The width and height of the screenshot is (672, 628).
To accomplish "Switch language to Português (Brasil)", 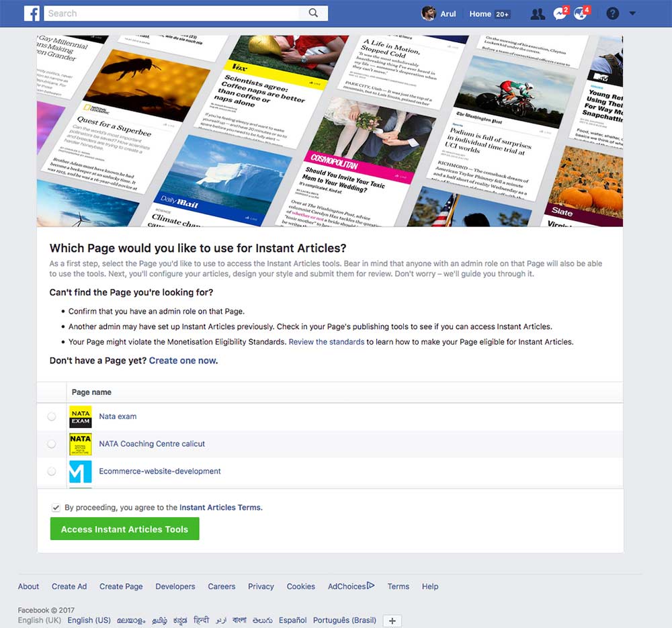I will pos(345,621).
